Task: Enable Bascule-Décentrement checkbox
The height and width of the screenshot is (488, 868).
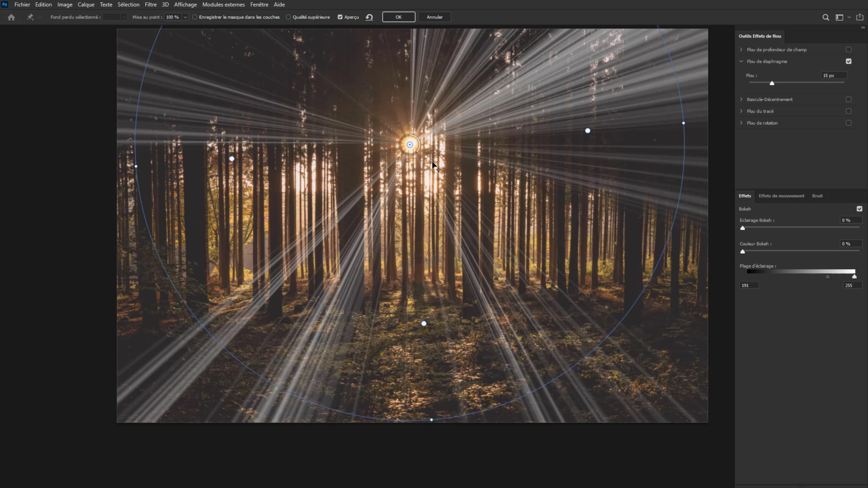Action: [849, 99]
